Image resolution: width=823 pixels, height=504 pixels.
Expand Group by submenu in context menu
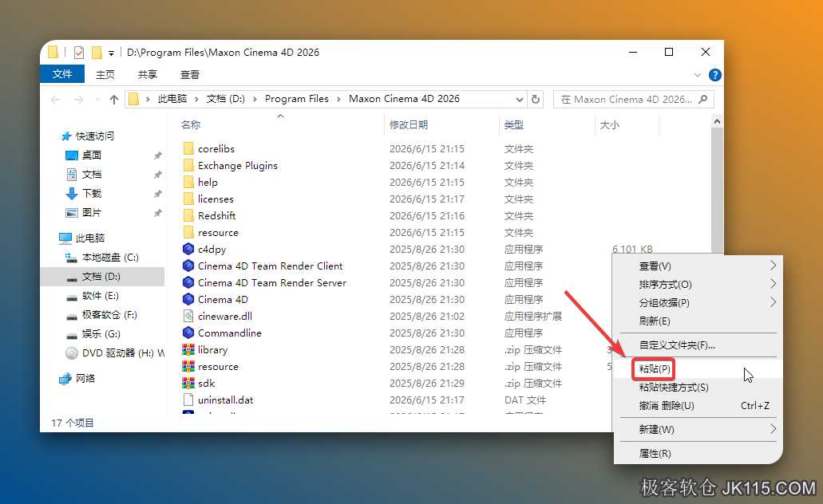773,302
